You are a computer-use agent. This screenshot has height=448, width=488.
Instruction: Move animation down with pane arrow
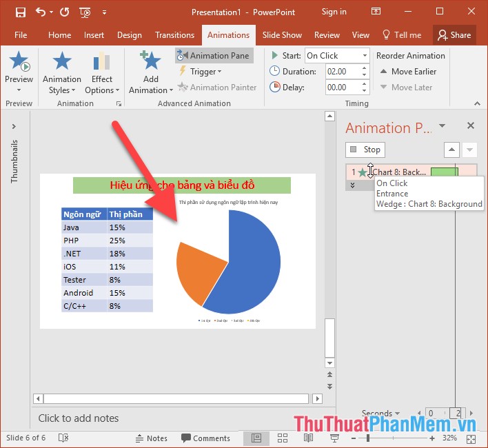469,150
